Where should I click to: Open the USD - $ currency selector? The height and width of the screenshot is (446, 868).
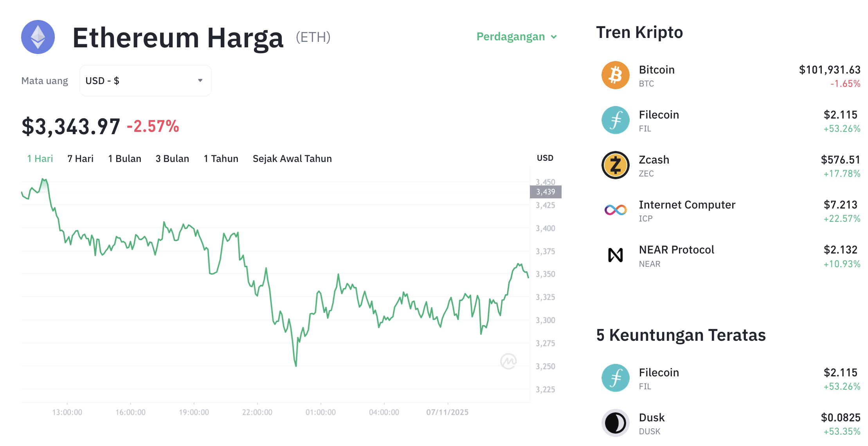coord(145,81)
